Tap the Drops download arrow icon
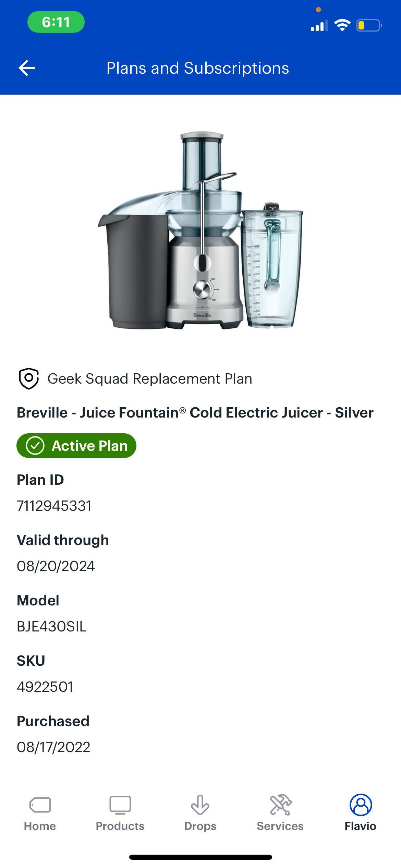Viewport: 401px width, 868px height. click(x=200, y=804)
